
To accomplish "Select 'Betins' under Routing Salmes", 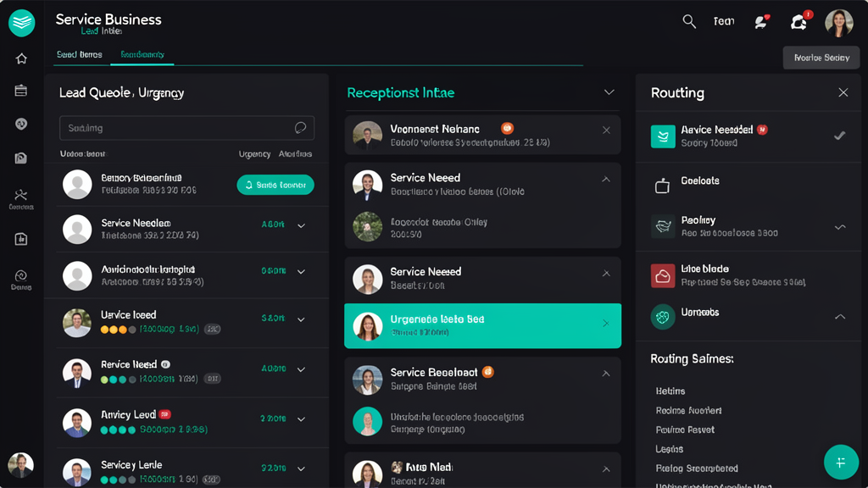I will pyautogui.click(x=670, y=391).
